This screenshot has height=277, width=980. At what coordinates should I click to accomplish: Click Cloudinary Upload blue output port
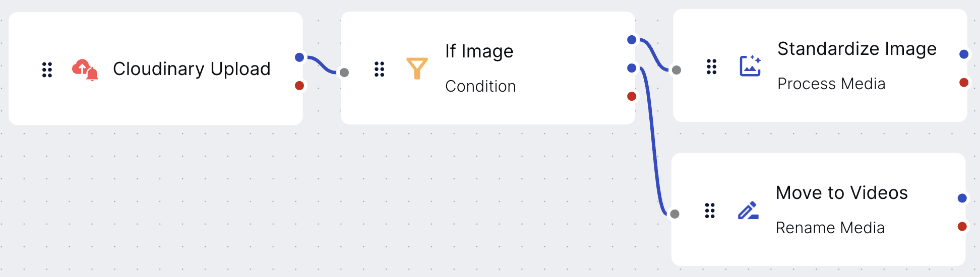(x=299, y=57)
